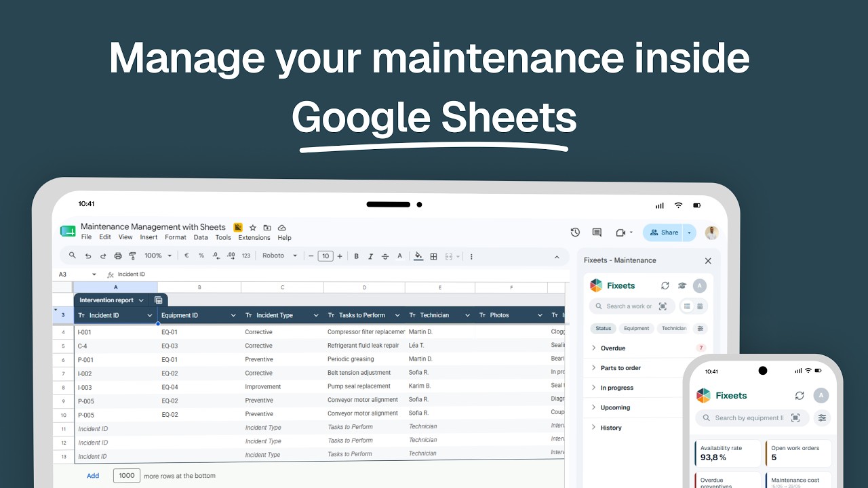
Task: Open the Fixeets tutorial graduation cap icon
Action: (682, 286)
